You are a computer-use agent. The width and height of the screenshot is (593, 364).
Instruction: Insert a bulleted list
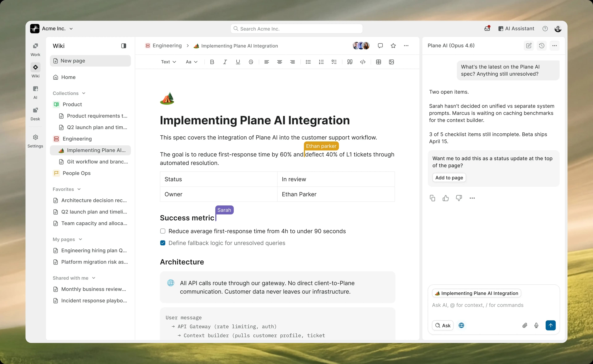click(308, 62)
